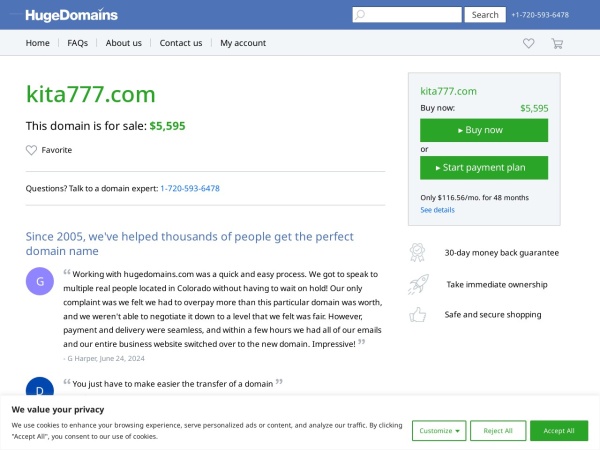Open the See details payment link
The image size is (600, 450).
[437, 210]
